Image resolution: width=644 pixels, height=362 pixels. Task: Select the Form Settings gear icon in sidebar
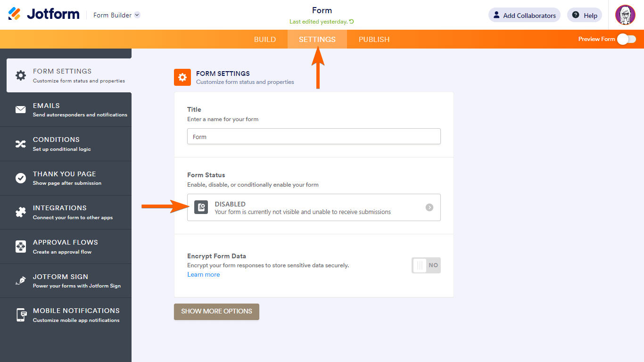pyautogui.click(x=20, y=75)
